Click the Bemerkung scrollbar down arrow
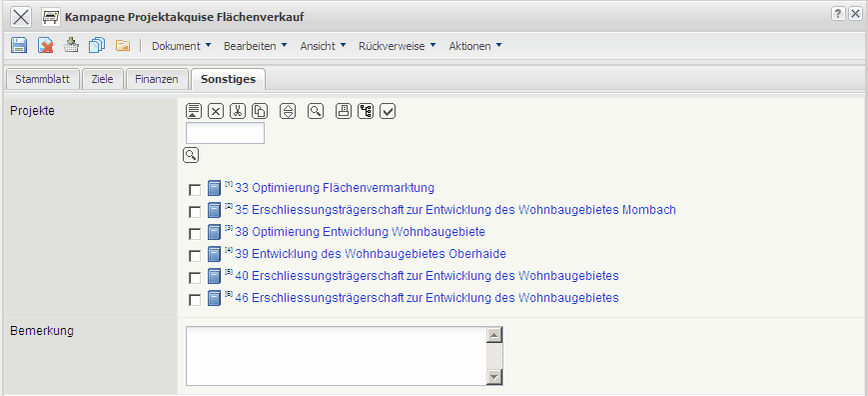This screenshot has width=868, height=396. coord(494,378)
